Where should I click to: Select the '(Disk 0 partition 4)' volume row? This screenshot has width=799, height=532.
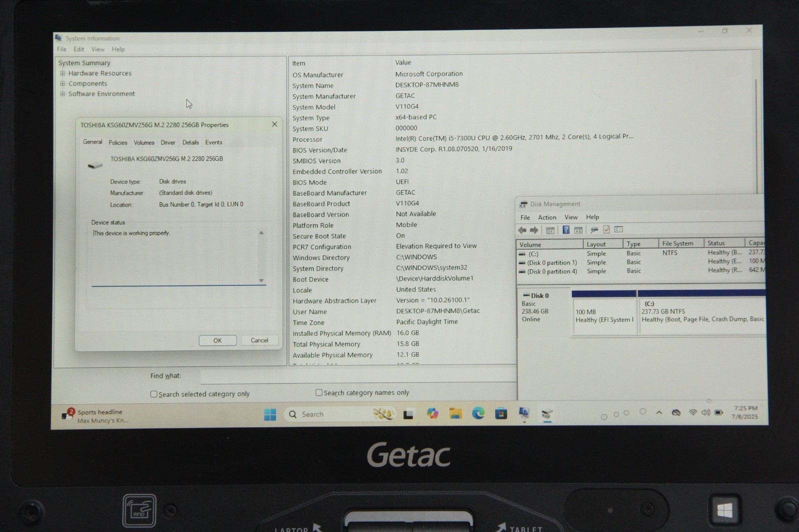pos(641,271)
